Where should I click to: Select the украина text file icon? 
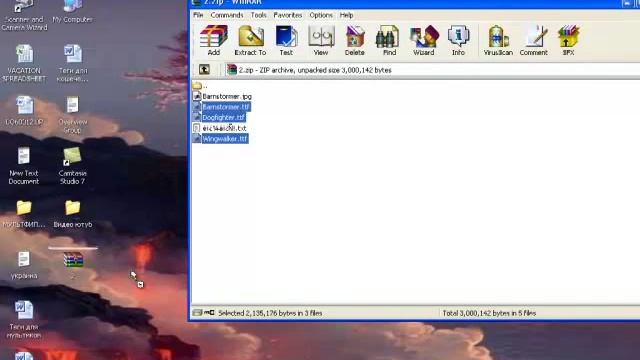(x=24, y=265)
